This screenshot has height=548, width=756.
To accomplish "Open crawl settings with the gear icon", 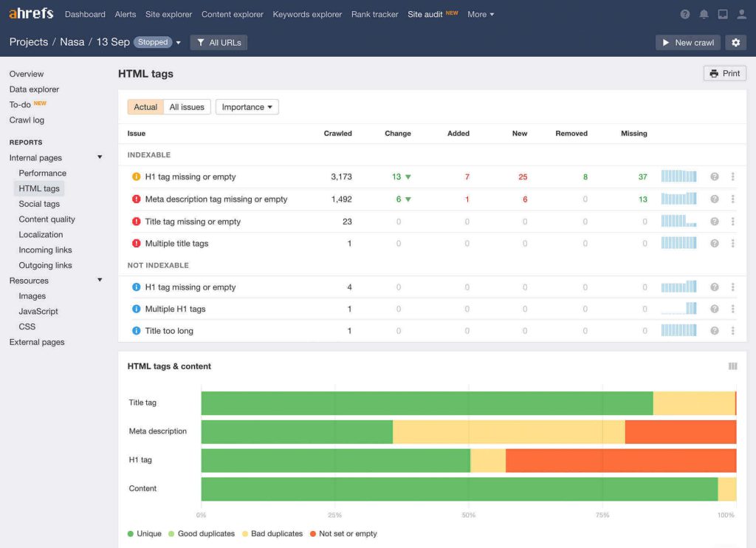I will pos(735,42).
